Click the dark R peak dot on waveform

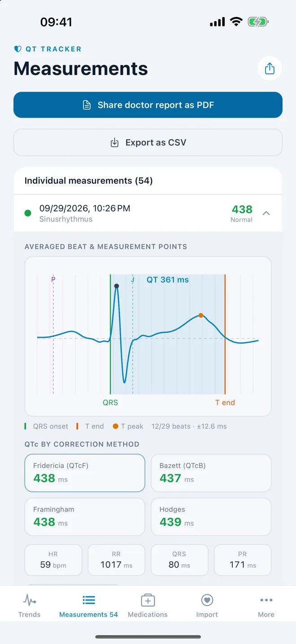(x=117, y=286)
